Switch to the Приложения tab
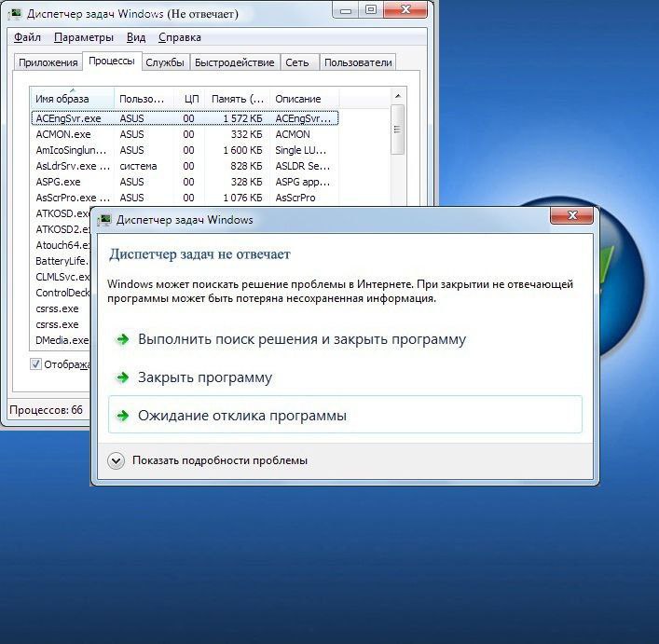This screenshot has height=644, width=659. (x=48, y=62)
